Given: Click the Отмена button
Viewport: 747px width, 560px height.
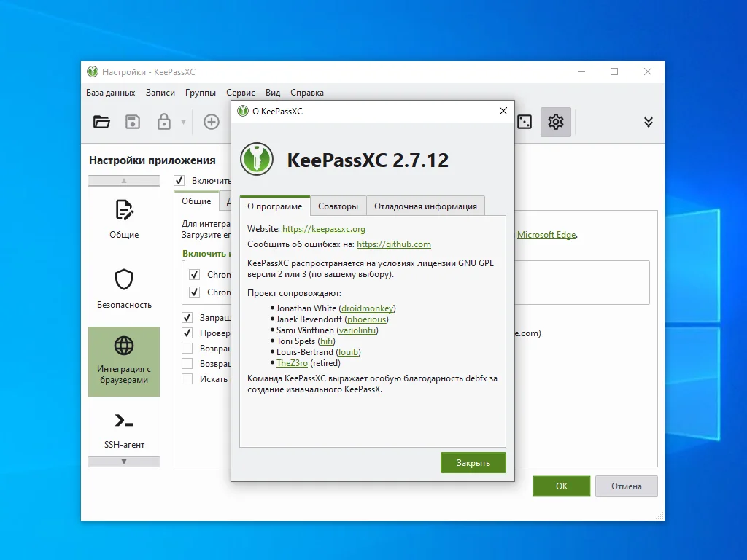Looking at the screenshot, I should [626, 486].
